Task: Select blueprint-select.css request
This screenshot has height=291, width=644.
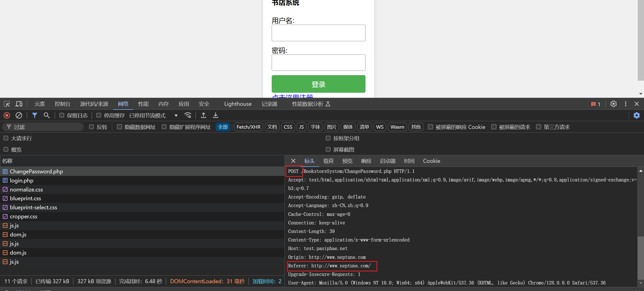Action: pyautogui.click(x=142, y=207)
